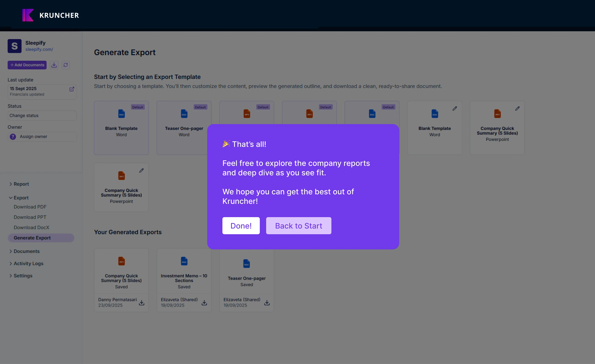
Task: Download the saved Teaser One-pager export
Action: (x=267, y=302)
